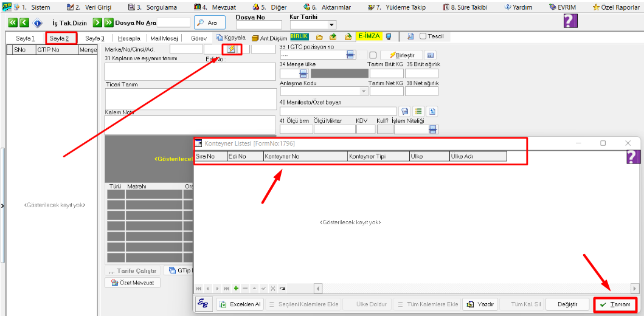This screenshot has height=316, width=644.
Task: Click the folder with green up-arrow icon
Action: pos(333,37)
